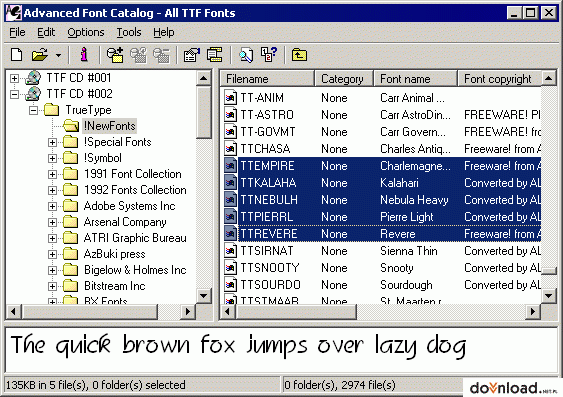Viewport: 563px width, 397px height.
Task: Click the help question mark toolbar icon
Action: pyautogui.click(x=269, y=55)
